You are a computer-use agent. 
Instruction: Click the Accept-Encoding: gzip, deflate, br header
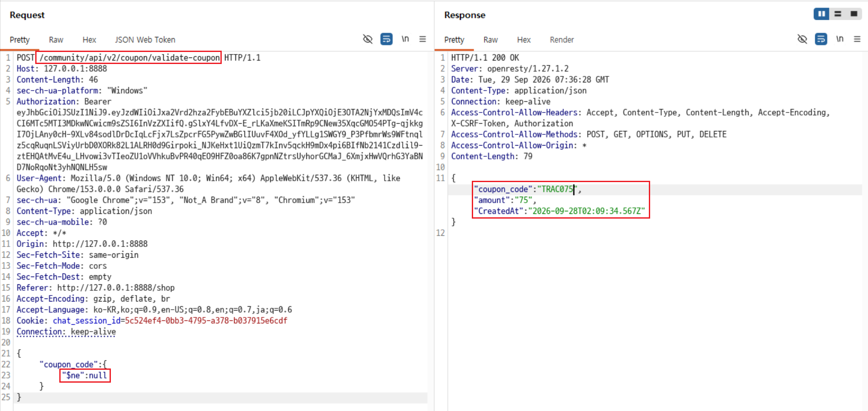click(93, 298)
